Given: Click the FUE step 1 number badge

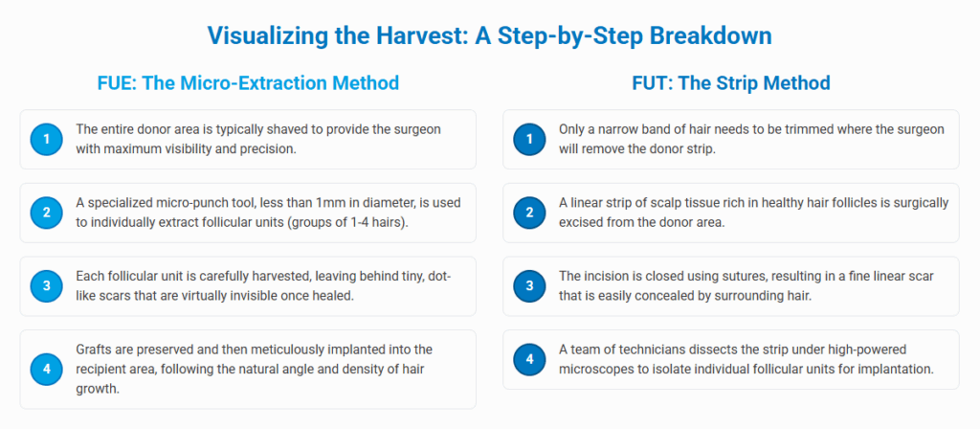Looking at the screenshot, I should pyautogui.click(x=46, y=140).
